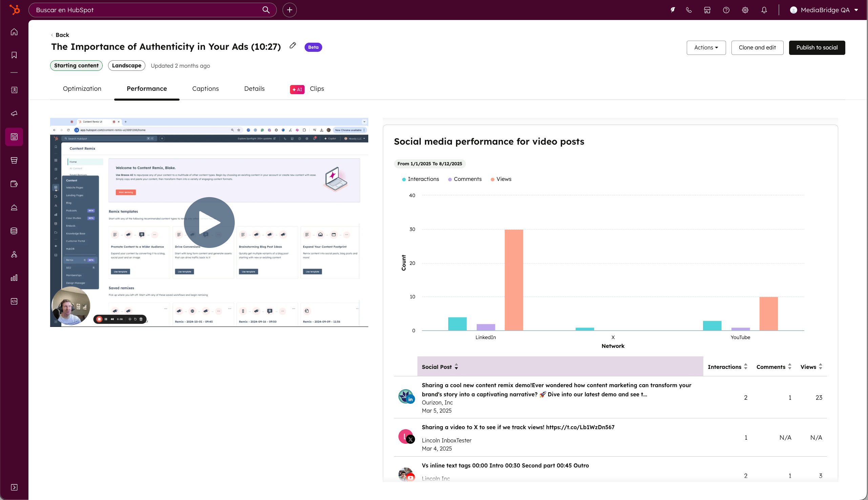
Task: Click the 23 views cell
Action: (x=819, y=397)
